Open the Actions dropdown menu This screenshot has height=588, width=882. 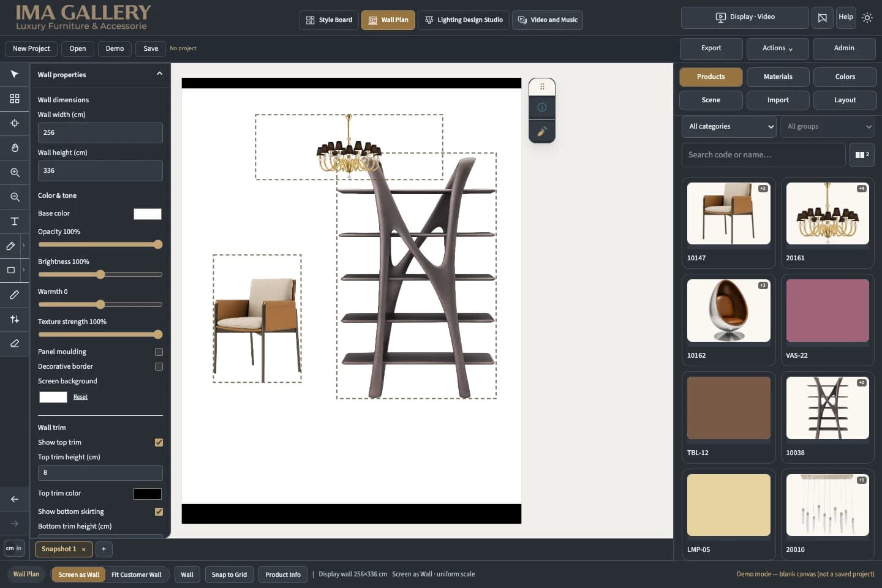coord(777,48)
